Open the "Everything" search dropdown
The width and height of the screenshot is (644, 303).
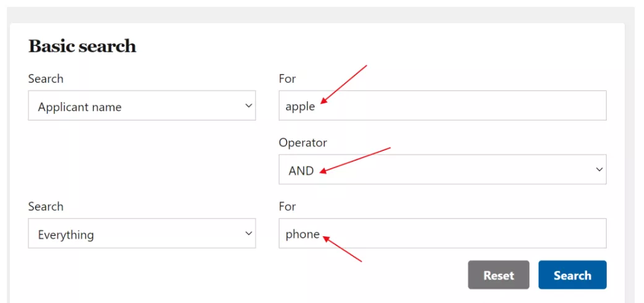[142, 234]
